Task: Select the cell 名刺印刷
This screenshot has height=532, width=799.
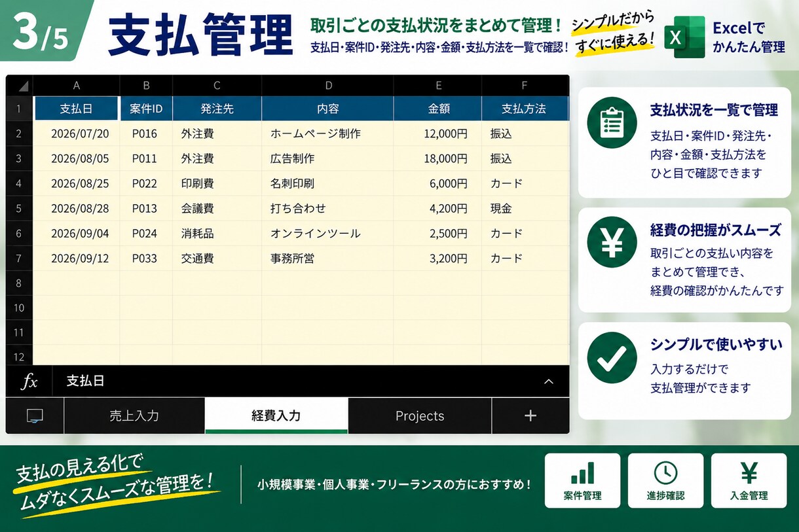Action: click(x=327, y=183)
